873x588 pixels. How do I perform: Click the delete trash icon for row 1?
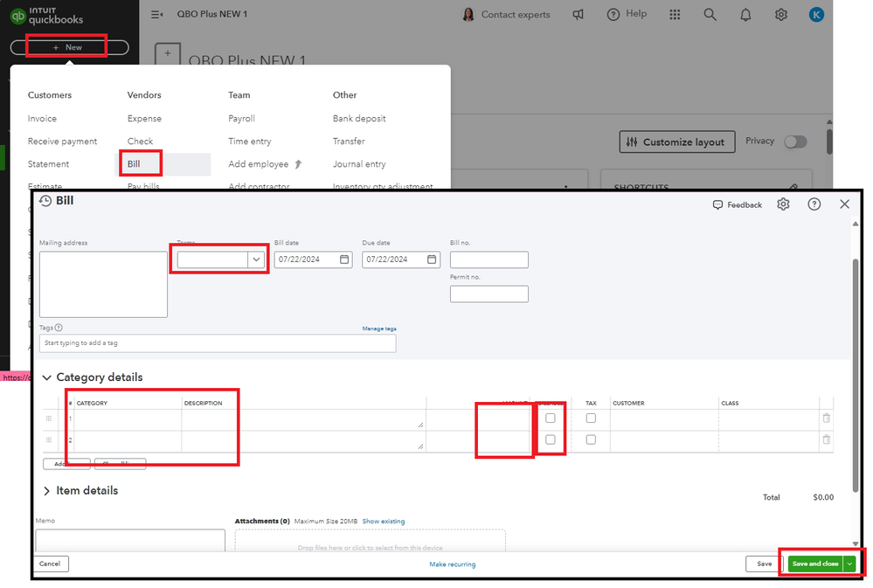[826, 419]
